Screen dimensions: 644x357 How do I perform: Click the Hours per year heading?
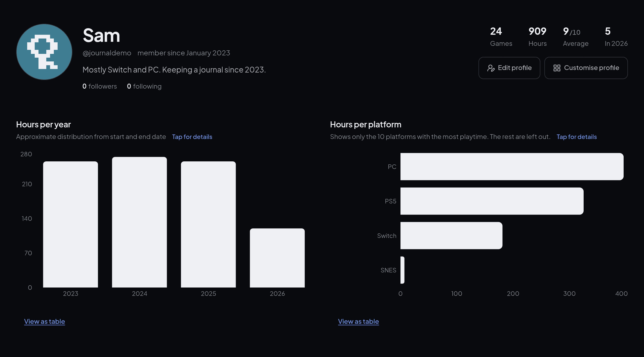coord(44,125)
